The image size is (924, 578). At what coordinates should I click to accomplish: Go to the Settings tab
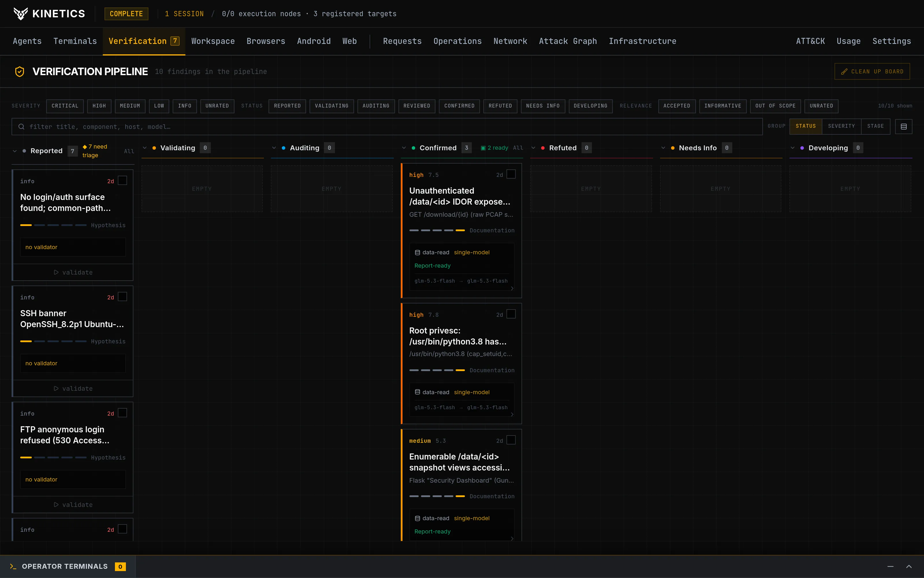tap(892, 41)
